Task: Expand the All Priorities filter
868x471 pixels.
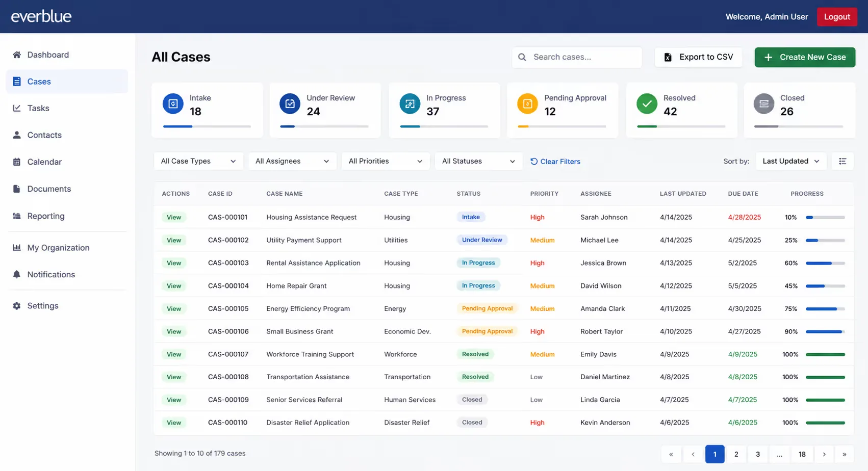Action: 386,161
